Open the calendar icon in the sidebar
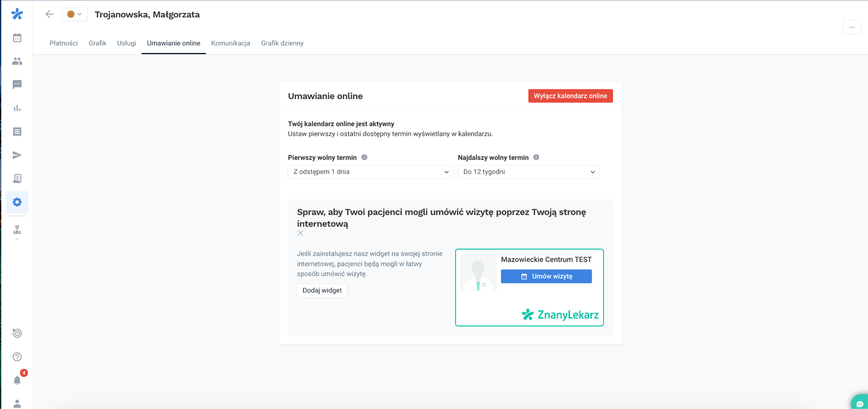 17,37
